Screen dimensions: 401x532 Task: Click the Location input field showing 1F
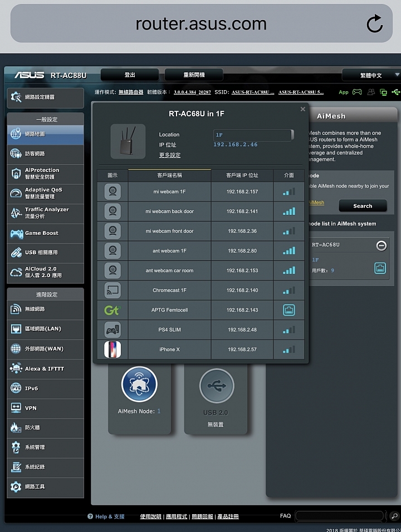pyautogui.click(x=253, y=135)
